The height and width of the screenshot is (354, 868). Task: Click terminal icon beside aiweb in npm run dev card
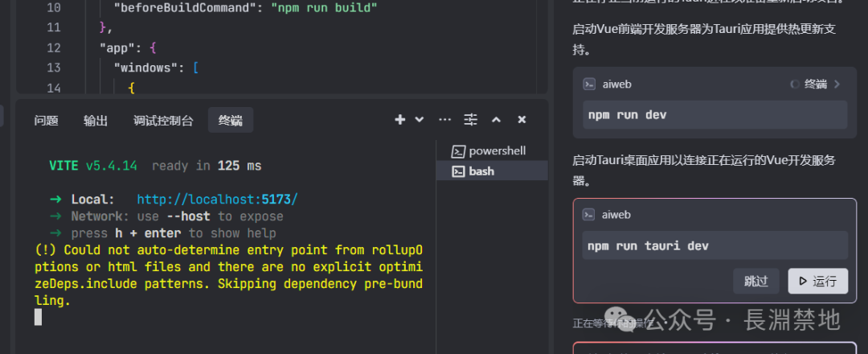[x=589, y=84]
